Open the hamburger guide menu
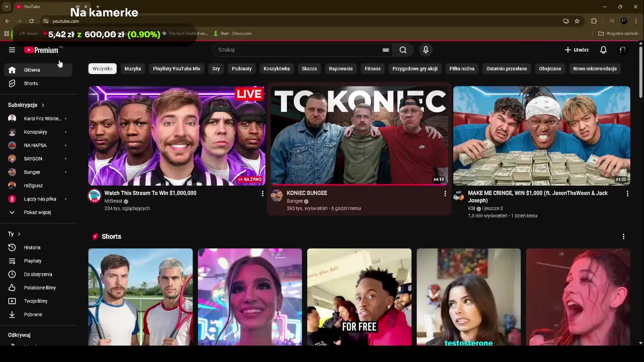The width and height of the screenshot is (644, 362). tap(12, 50)
